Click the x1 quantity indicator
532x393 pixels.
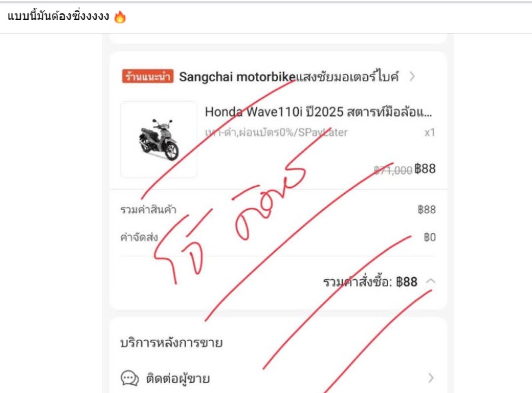click(x=429, y=133)
